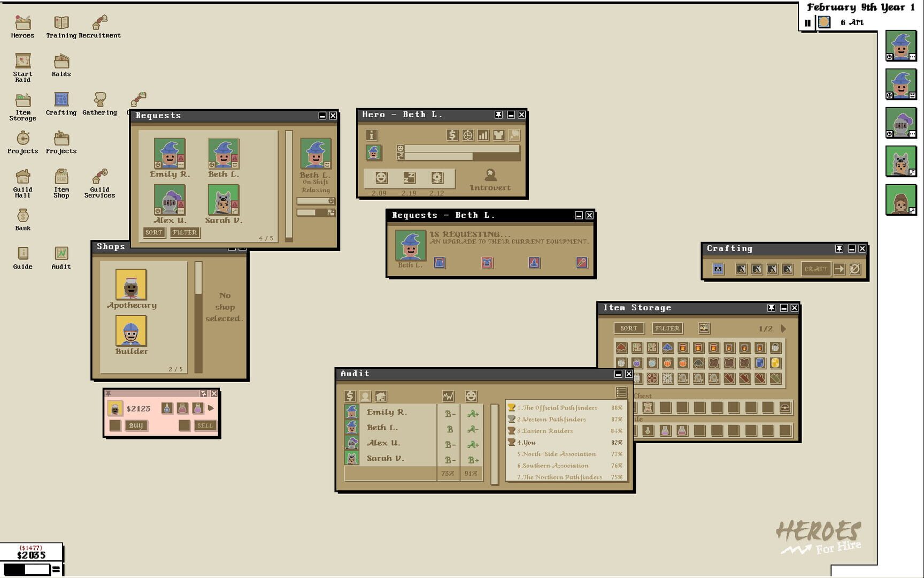Select Sarah V.'s portrait in the Requests window
Screen dimensions: 924x578
click(x=224, y=202)
